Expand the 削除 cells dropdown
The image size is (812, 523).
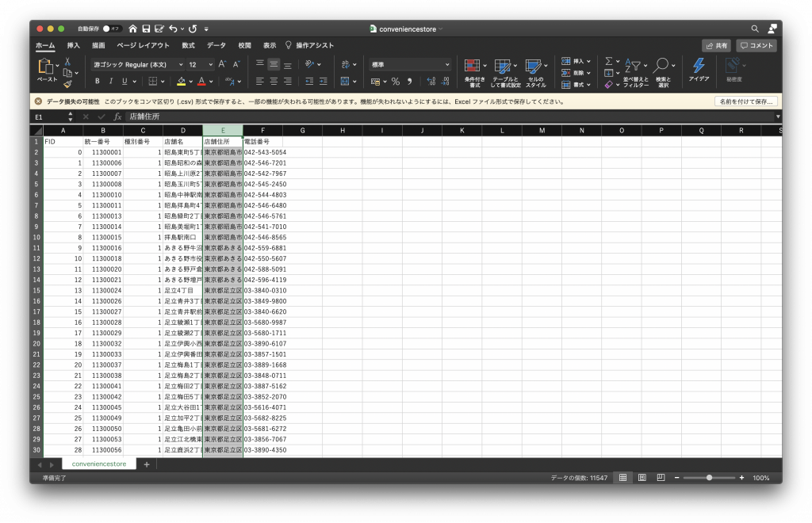[589, 73]
